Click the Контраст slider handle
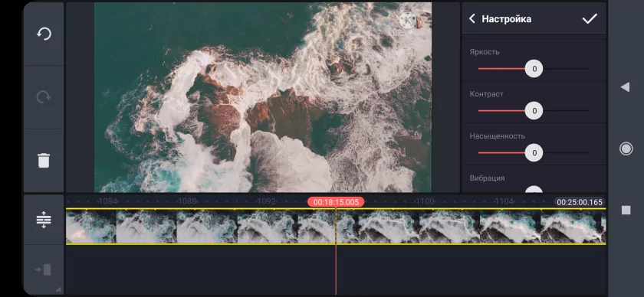The width and height of the screenshot is (644, 297). pos(534,111)
